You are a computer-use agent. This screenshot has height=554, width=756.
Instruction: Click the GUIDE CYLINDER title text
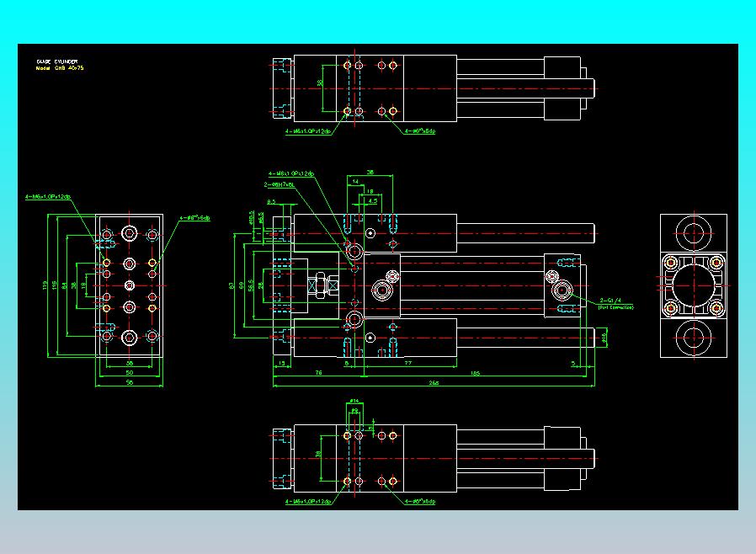tap(57, 61)
